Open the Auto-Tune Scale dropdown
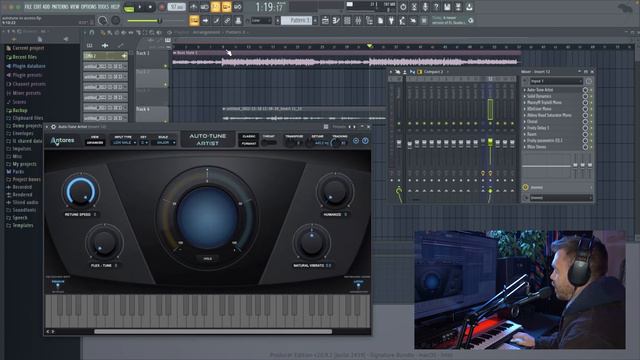 pos(164,142)
